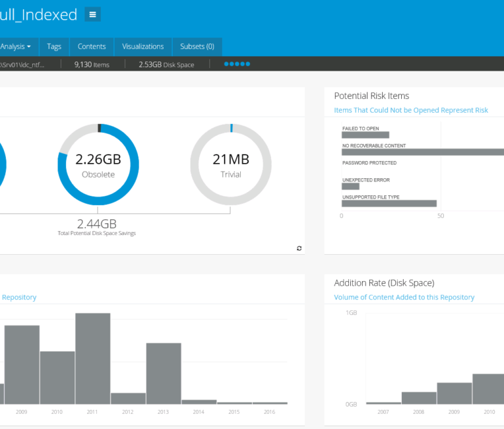Select the 2009 bar in Addition Rate chart
The image size is (504, 429).
coord(454,393)
